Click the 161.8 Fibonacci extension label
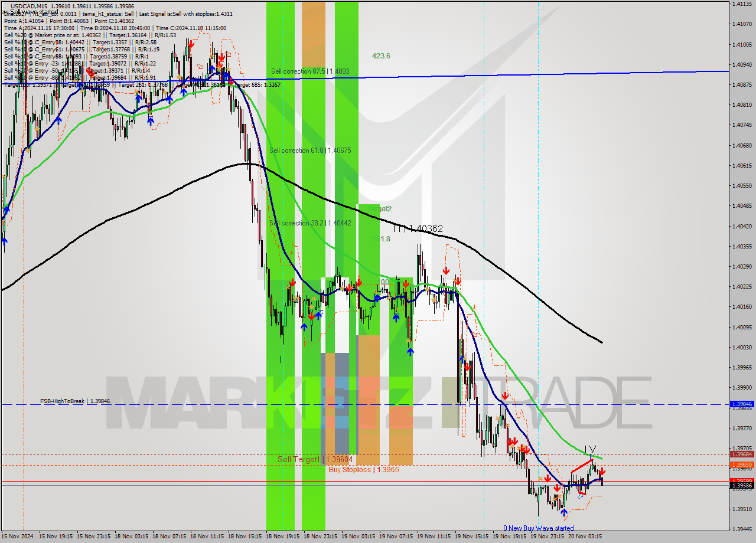Viewport: 756px width, 543px height. pyautogui.click(x=381, y=239)
